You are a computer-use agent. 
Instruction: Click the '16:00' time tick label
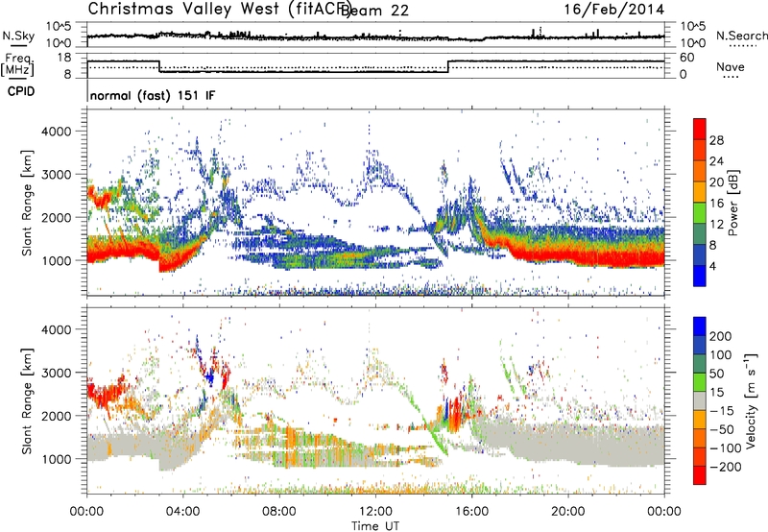471,512
